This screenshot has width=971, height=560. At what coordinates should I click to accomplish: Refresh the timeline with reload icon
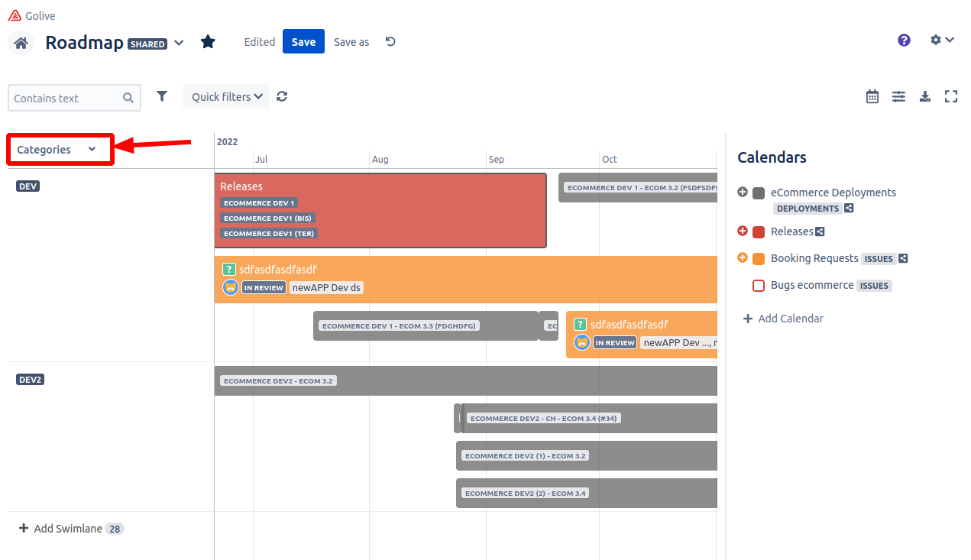[282, 97]
